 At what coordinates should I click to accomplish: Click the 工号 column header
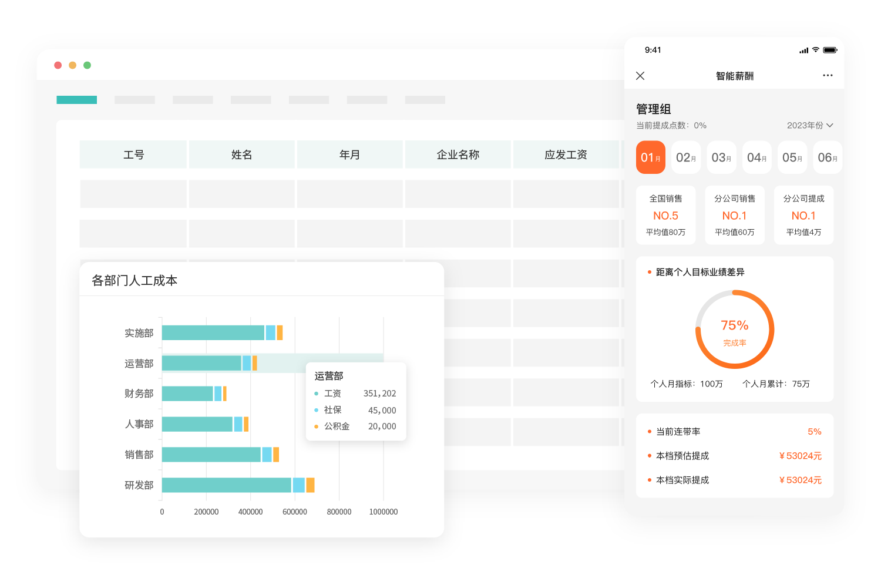tap(133, 154)
